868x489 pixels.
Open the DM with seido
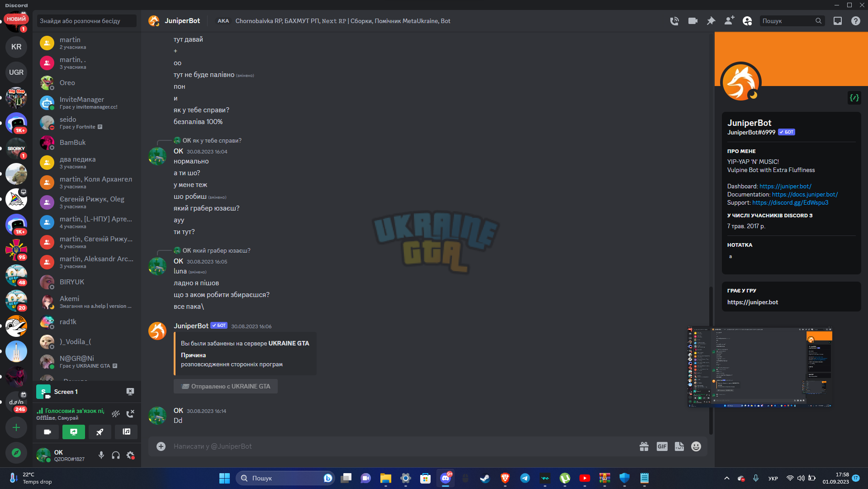pos(86,123)
